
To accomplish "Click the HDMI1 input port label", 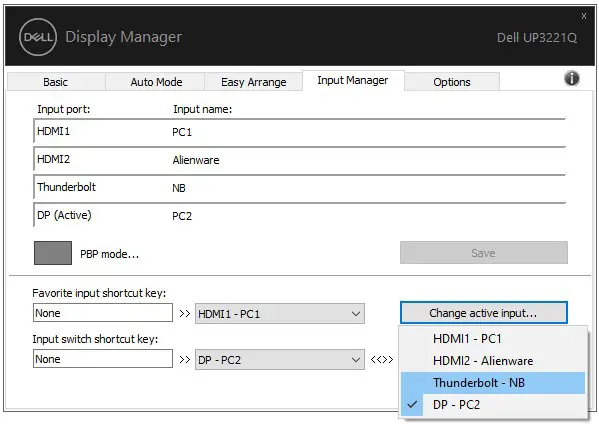I will tap(53, 131).
